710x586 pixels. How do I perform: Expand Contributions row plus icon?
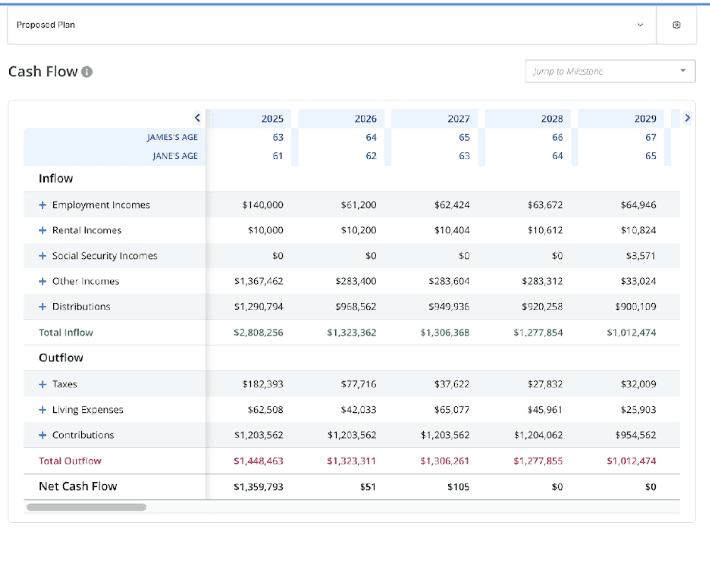[43, 435]
